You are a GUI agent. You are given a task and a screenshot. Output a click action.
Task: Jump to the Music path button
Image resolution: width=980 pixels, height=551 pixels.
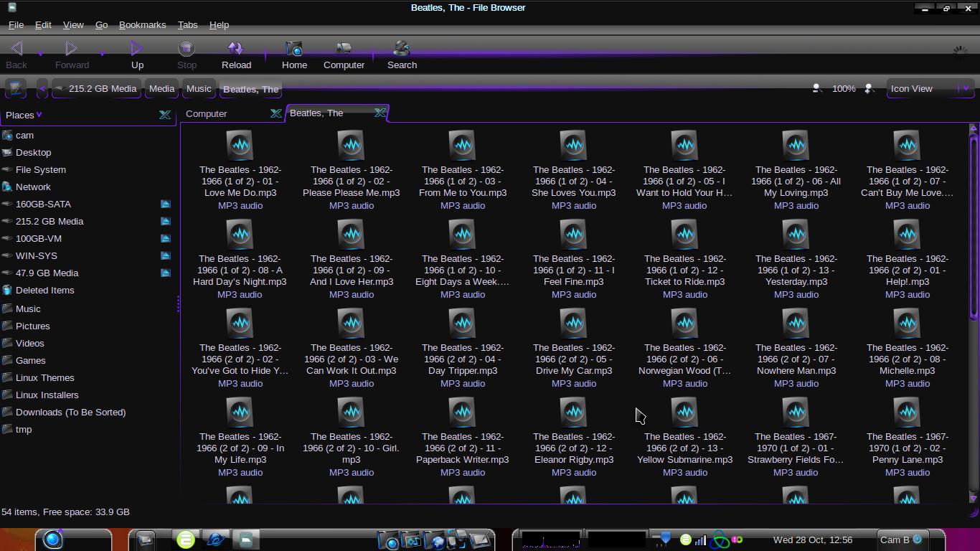[x=199, y=88]
